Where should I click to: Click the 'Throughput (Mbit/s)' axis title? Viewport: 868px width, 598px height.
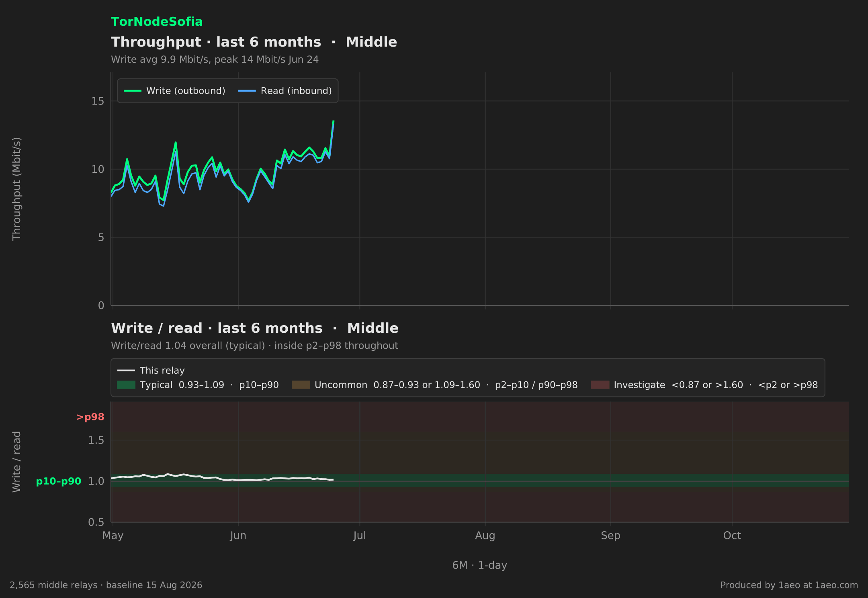[x=16, y=189]
